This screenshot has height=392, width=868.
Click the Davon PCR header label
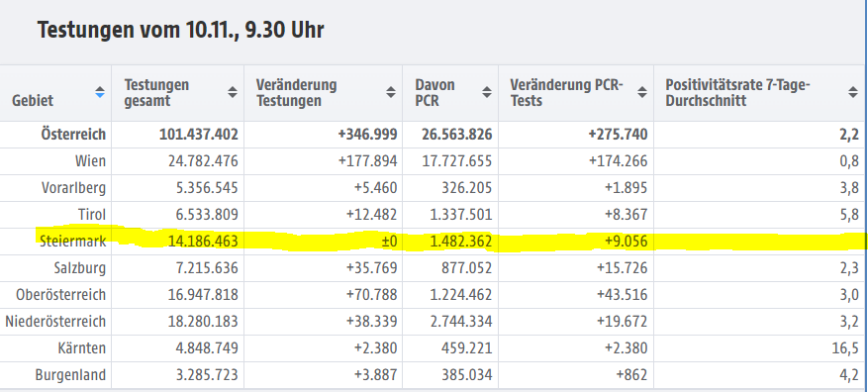tap(435, 93)
